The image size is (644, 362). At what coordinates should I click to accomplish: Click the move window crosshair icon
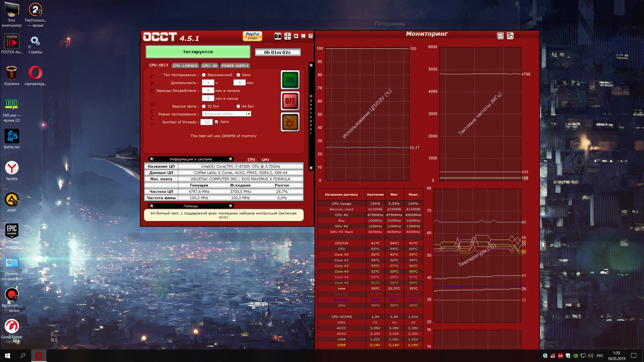click(x=287, y=36)
